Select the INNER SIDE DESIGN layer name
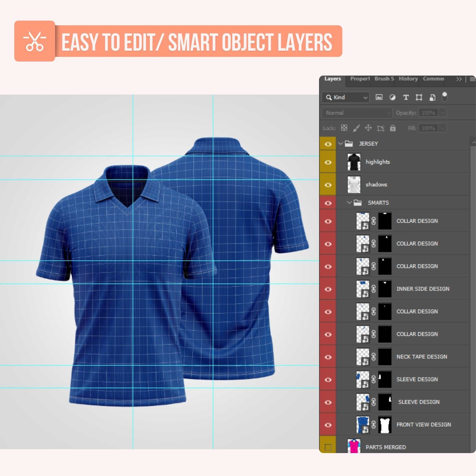The height and width of the screenshot is (476, 476). coord(423,289)
